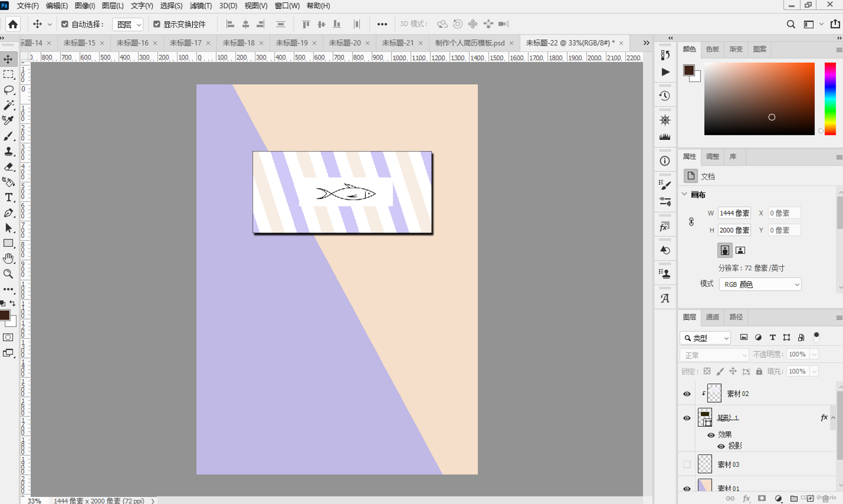The width and height of the screenshot is (843, 504).
Task: Select the Hand tool
Action: 8,258
